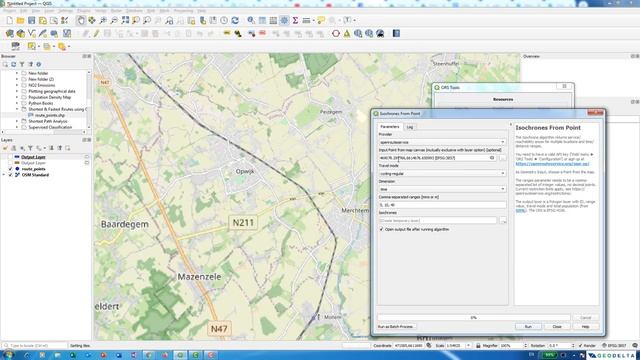640x360 pixels.
Task: Click the comma separated ranges input field
Action: (x=442, y=205)
